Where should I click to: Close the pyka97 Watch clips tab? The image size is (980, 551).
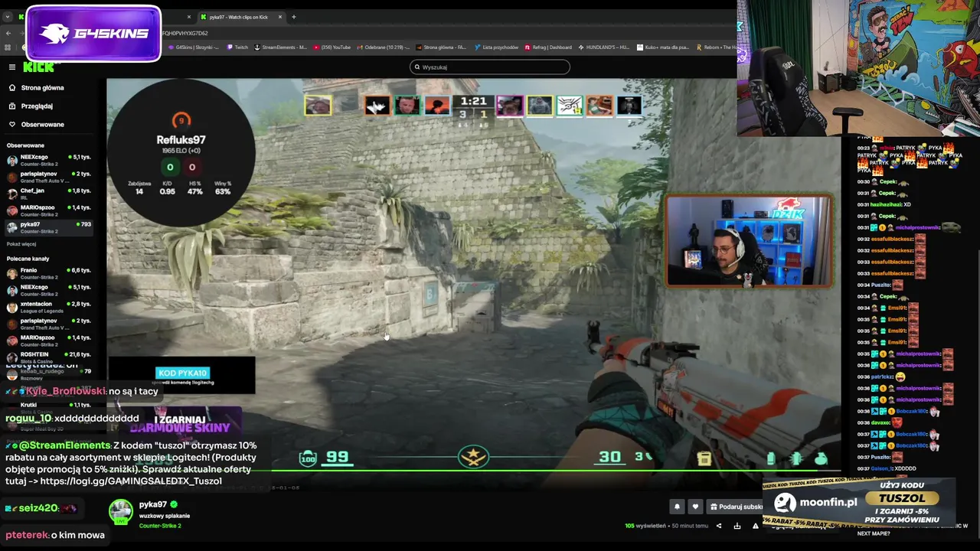pos(280,17)
